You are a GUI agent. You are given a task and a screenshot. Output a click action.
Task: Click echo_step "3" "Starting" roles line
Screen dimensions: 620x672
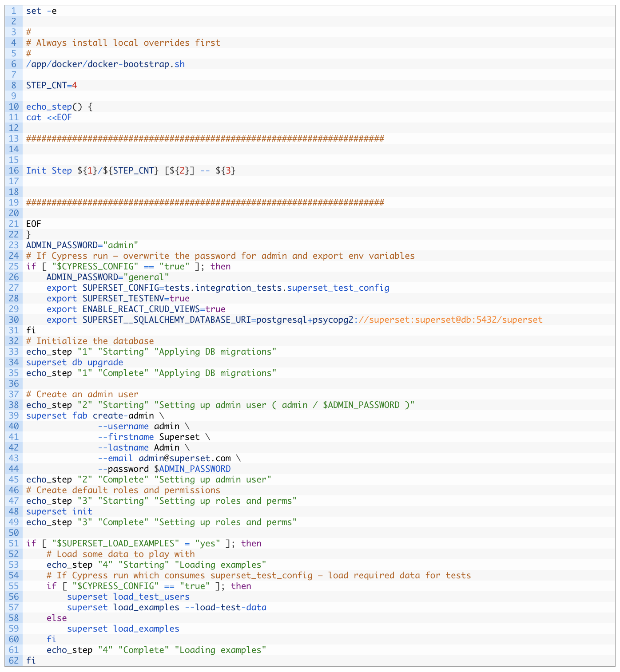click(x=162, y=501)
